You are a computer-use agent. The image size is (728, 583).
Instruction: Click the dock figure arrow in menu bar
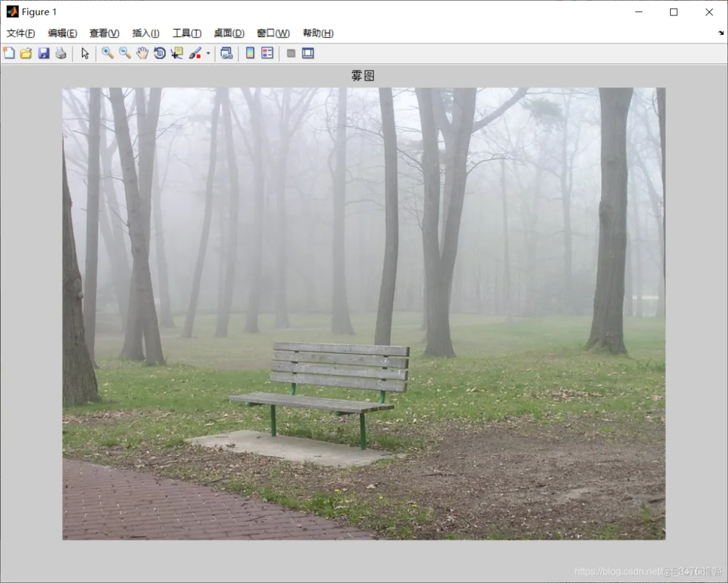[721, 33]
